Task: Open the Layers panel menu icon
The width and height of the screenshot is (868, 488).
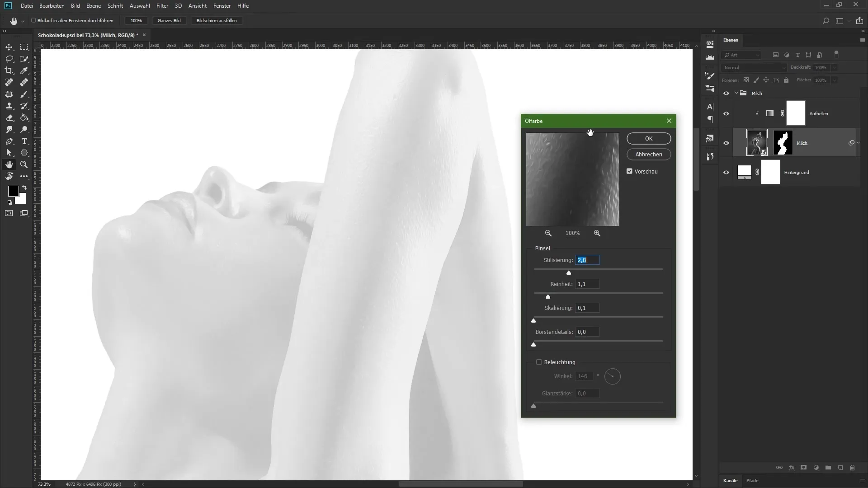Action: (862, 40)
